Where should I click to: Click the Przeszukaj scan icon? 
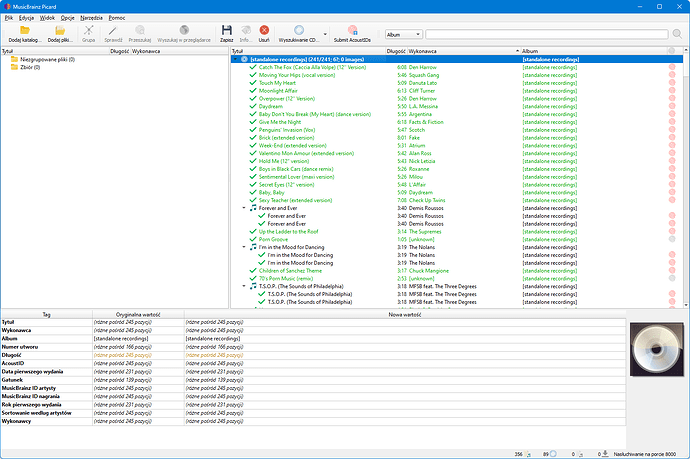140,30
